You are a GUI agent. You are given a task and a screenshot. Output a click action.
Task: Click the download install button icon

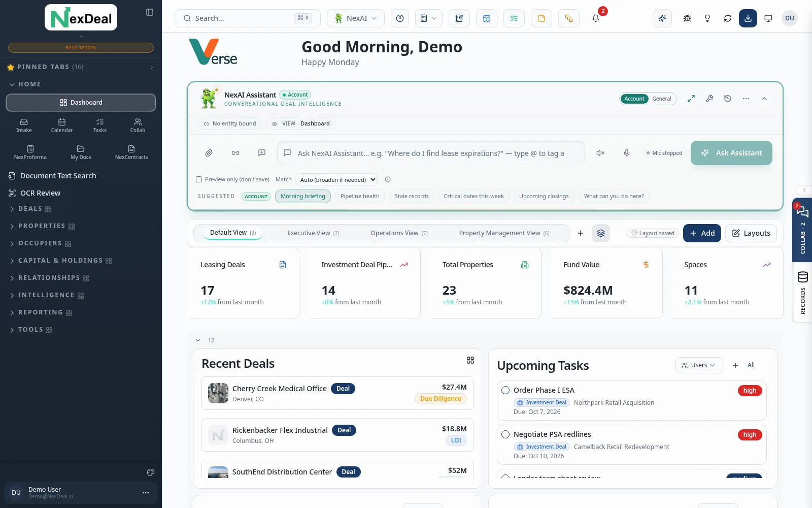coord(748,18)
